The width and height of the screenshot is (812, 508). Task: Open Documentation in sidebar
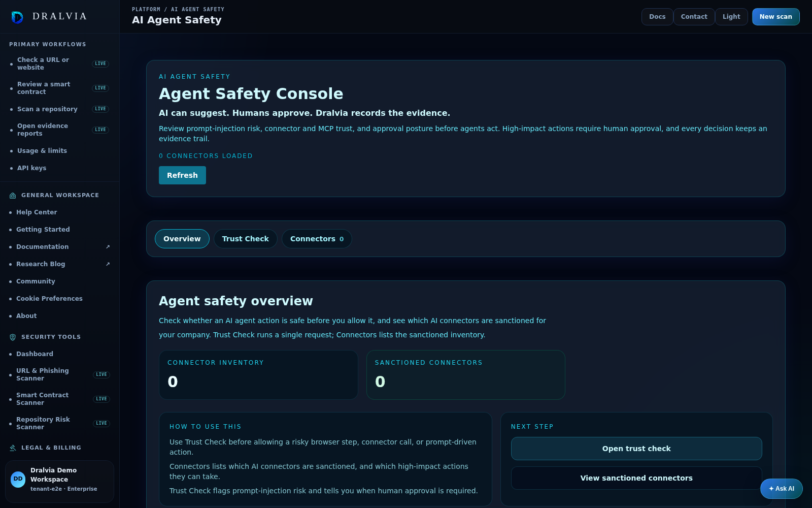60,247
